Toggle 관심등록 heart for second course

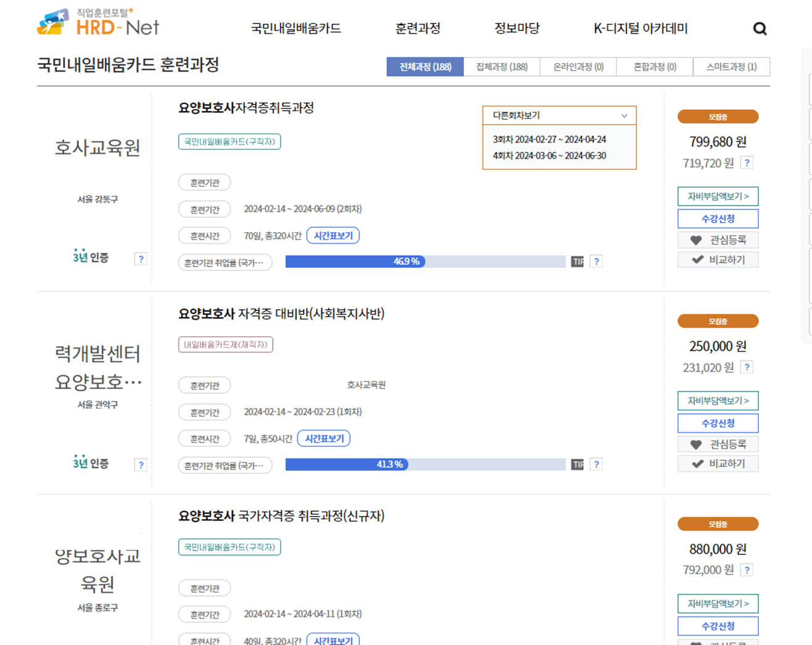point(718,444)
